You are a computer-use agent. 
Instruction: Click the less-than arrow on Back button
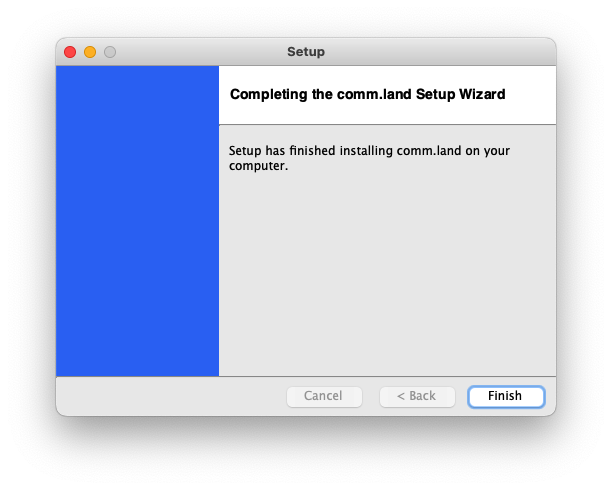pyautogui.click(x=400, y=396)
